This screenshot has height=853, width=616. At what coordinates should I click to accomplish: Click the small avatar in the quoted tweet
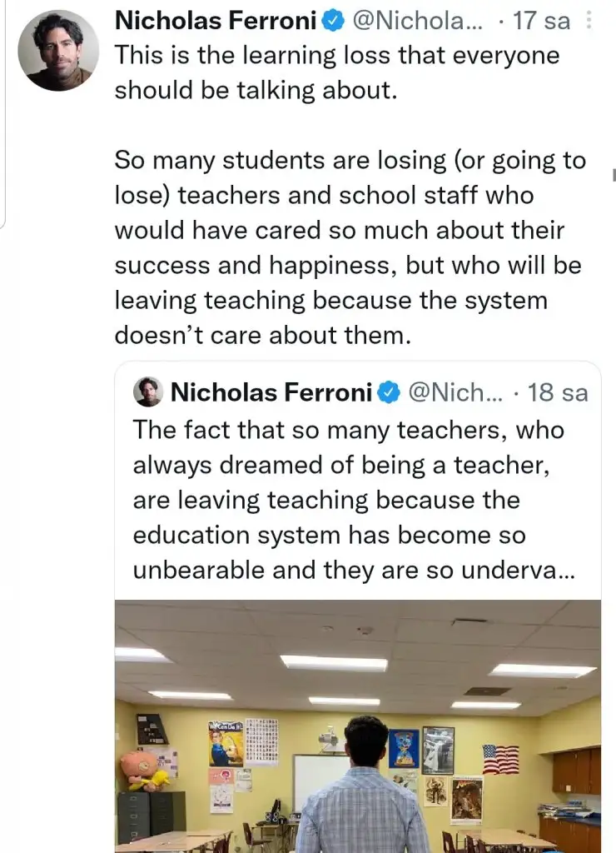(148, 392)
